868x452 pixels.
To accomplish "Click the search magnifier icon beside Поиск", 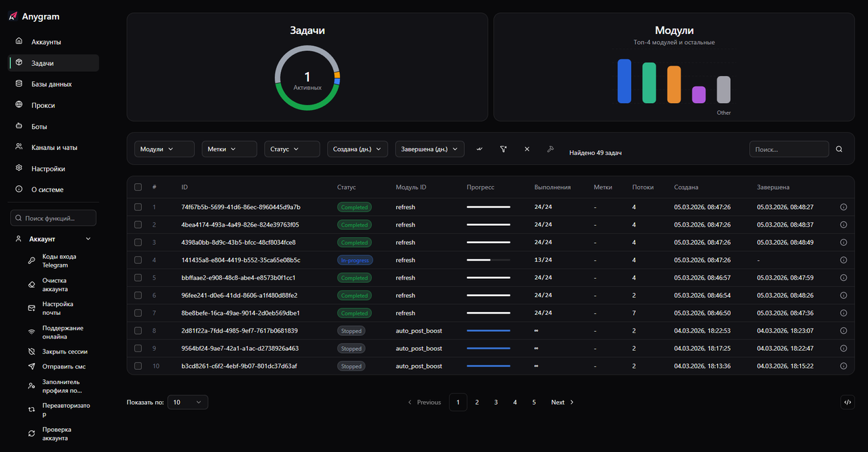I will (839, 149).
